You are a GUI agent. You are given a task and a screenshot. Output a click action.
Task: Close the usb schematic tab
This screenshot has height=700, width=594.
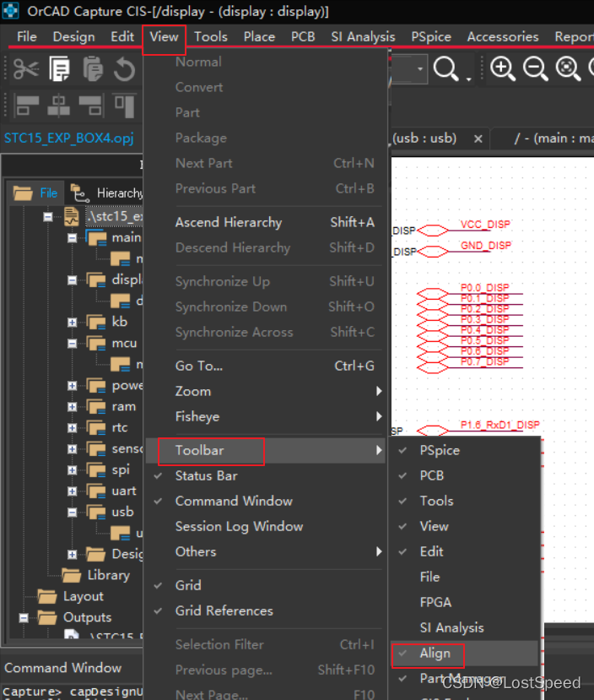[478, 138]
